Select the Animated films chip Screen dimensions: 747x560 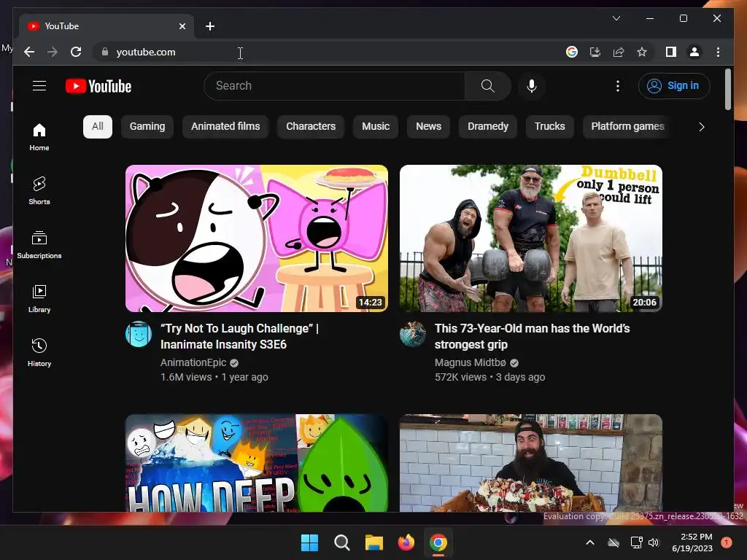click(225, 126)
